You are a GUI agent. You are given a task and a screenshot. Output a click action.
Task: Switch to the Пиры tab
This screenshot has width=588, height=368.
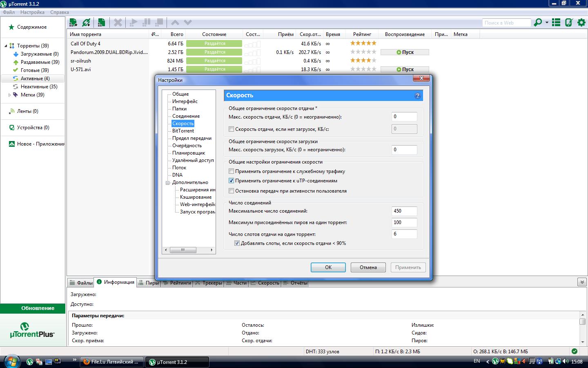pos(149,283)
